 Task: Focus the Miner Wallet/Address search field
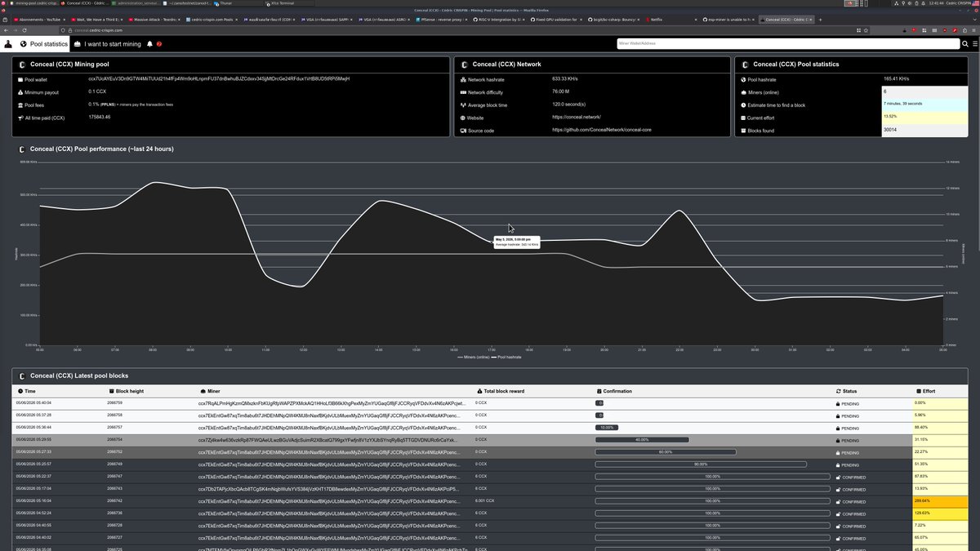(787, 43)
